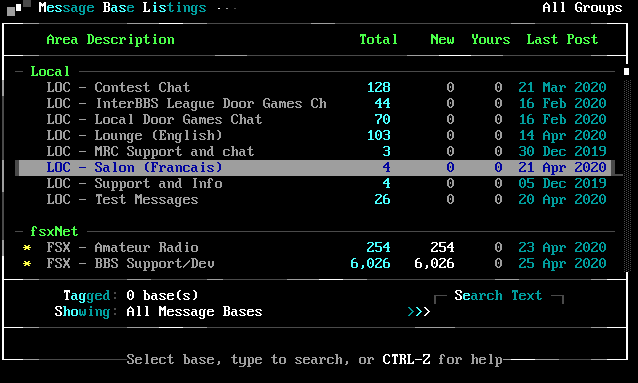The width and height of the screenshot is (638, 383).
Task: Click the Local group header
Action: (50, 72)
